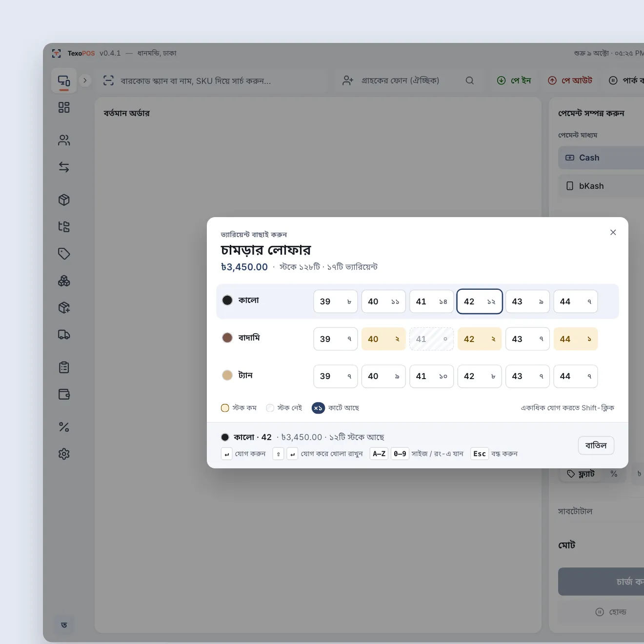Click the "স্টক কম" legend label
Image resolution: width=644 pixels, height=644 pixels.
point(244,408)
